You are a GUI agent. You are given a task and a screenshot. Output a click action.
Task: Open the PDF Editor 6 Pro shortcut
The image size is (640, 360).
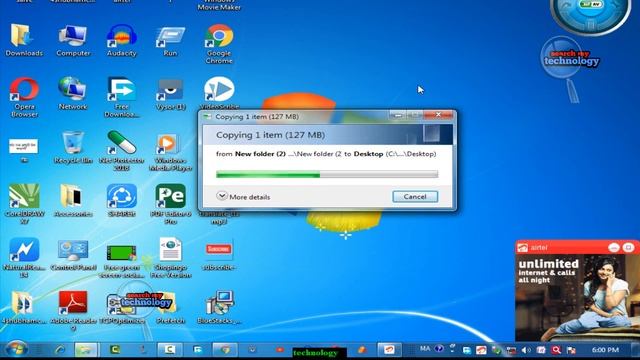click(x=170, y=203)
